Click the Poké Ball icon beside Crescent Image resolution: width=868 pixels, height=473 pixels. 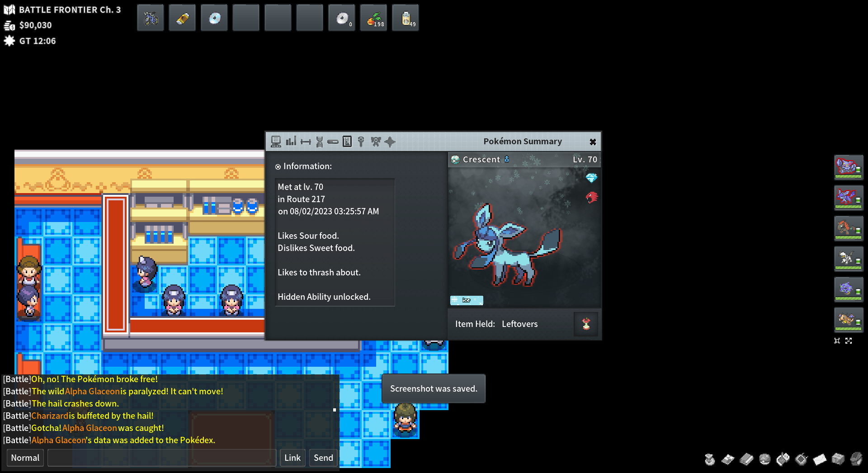pos(455,160)
